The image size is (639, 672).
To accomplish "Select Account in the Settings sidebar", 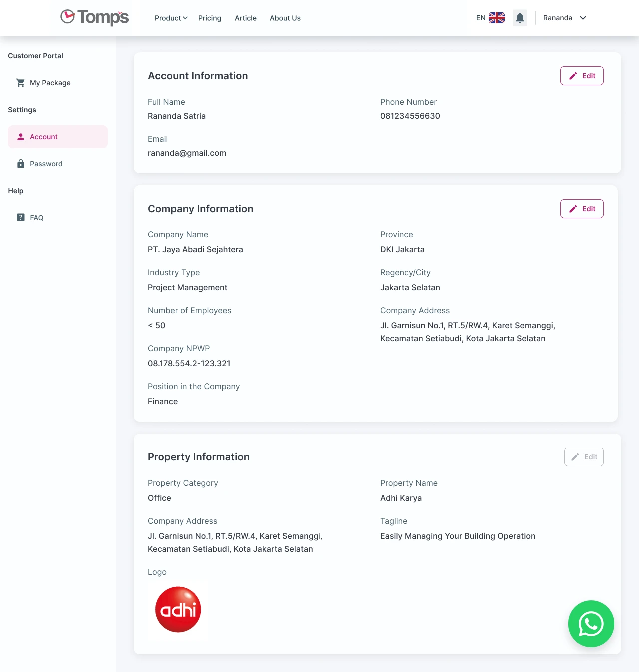I will coord(44,136).
